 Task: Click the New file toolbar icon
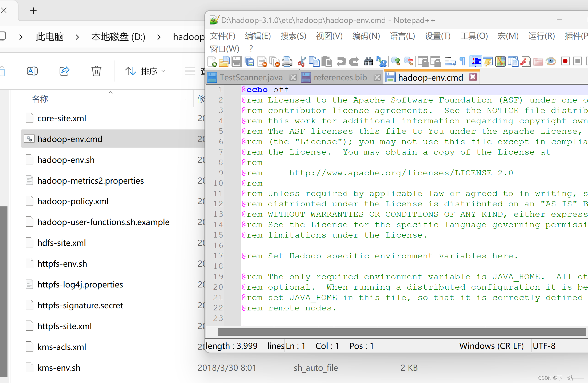(x=212, y=62)
